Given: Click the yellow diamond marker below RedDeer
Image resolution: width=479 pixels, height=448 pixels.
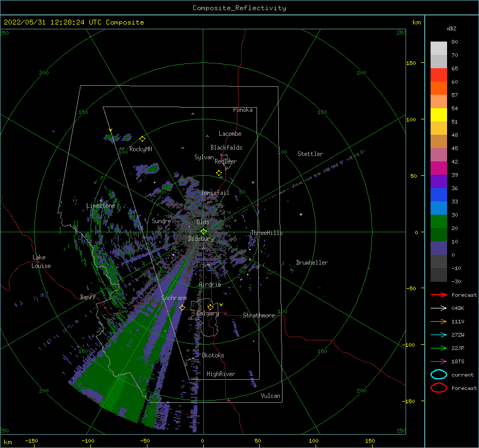Looking at the screenshot, I should (219, 173).
